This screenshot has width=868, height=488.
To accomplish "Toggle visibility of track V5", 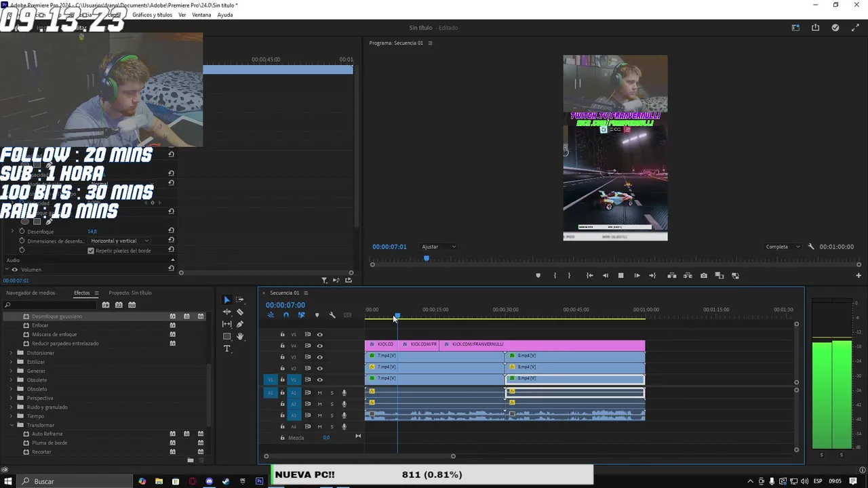I will click(320, 334).
